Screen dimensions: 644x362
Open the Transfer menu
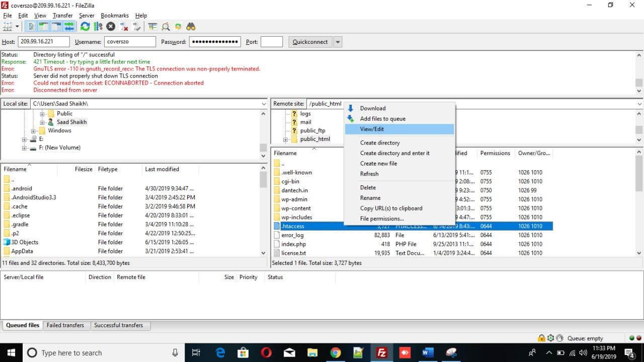click(x=62, y=16)
